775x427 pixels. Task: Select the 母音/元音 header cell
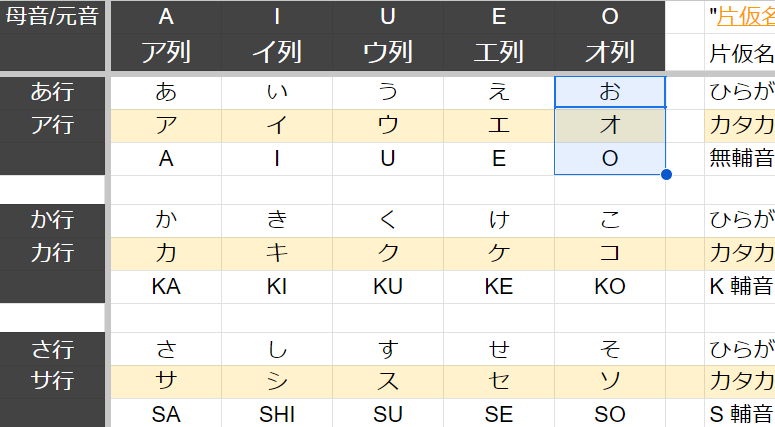pyautogui.click(x=52, y=17)
